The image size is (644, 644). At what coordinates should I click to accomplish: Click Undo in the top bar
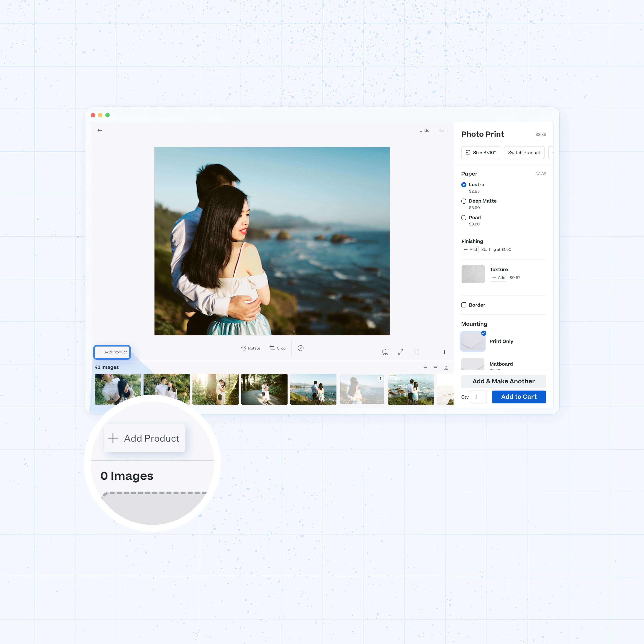[x=424, y=130]
